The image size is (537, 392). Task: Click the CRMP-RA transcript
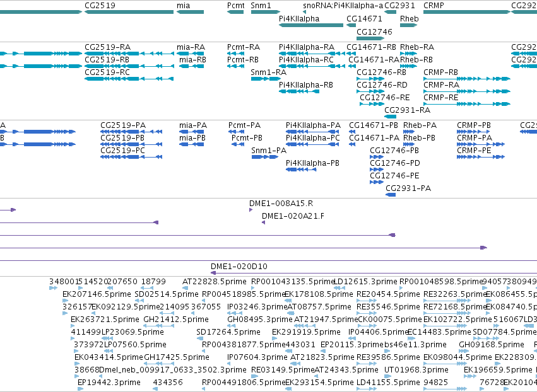click(467, 91)
